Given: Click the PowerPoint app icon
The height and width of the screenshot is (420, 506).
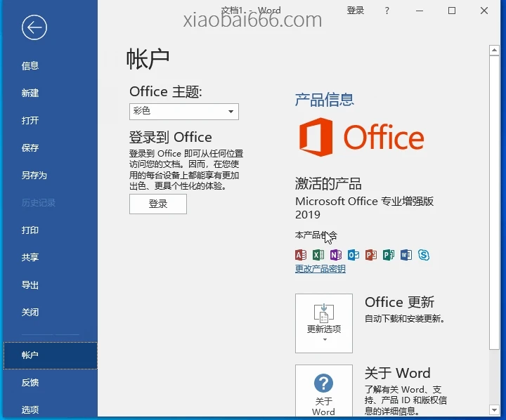Looking at the screenshot, I should pyautogui.click(x=371, y=255).
